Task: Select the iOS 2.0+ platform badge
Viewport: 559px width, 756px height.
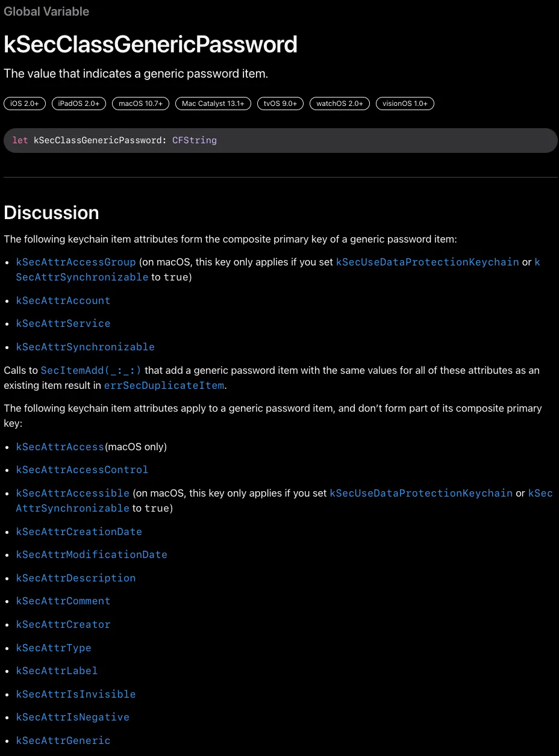Action: click(x=24, y=103)
